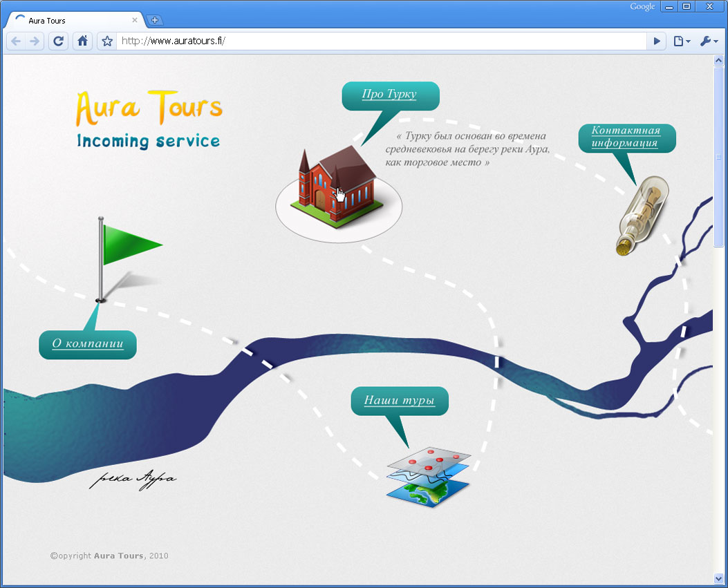Open the О компании link
Viewport: 728px width, 588px height.
pyautogui.click(x=88, y=343)
